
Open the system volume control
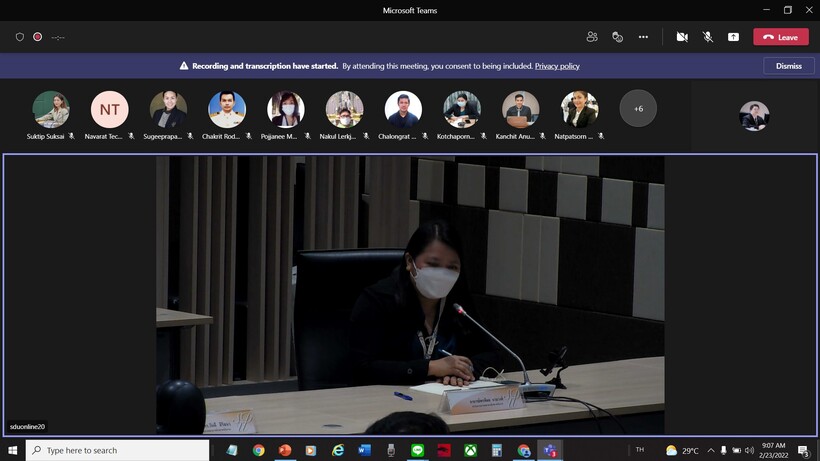point(749,451)
